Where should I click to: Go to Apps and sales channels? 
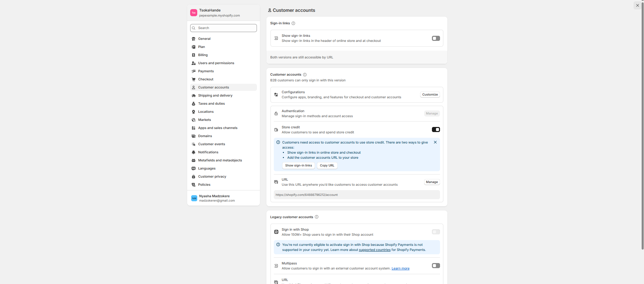coord(217,128)
